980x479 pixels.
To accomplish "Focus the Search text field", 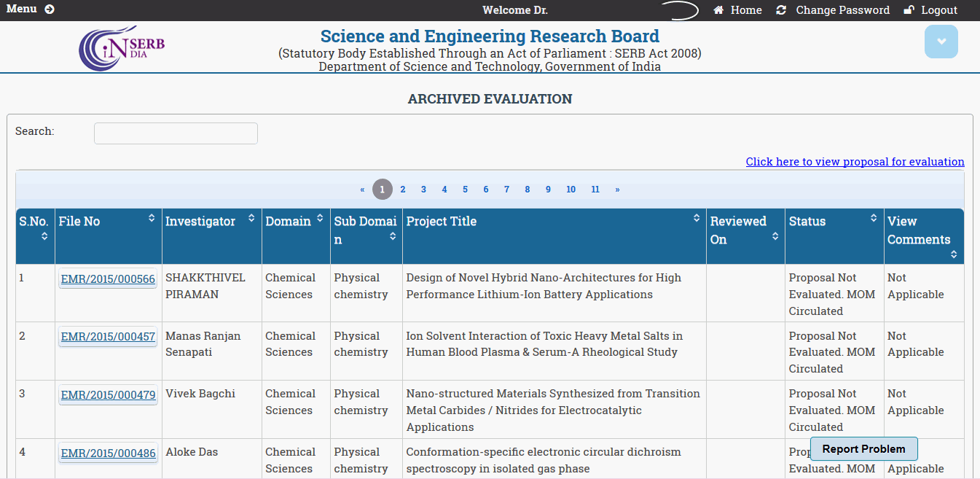I will pyautogui.click(x=176, y=133).
